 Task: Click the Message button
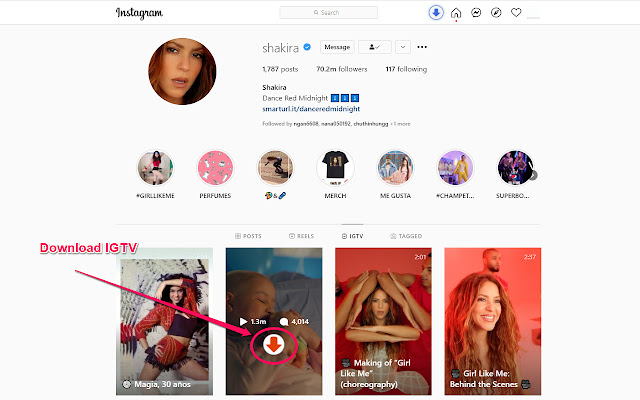click(x=337, y=47)
